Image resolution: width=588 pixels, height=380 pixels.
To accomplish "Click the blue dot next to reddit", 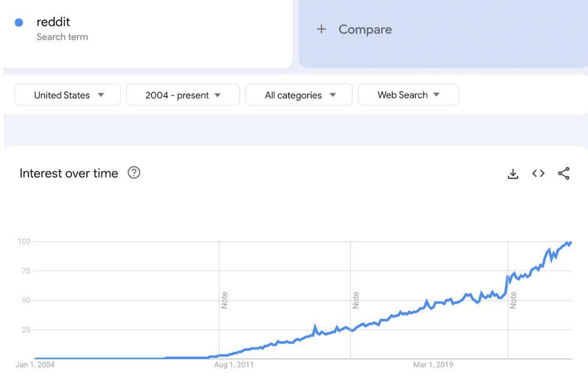I will (19, 22).
